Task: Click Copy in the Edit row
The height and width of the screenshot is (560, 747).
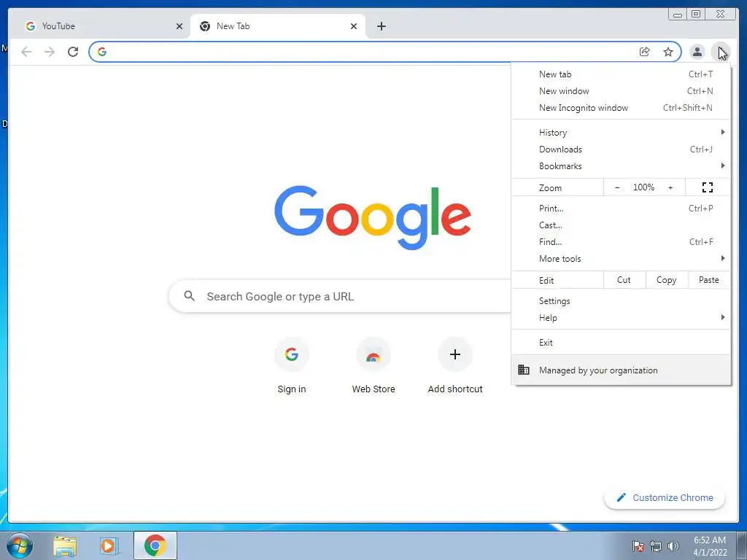Action: pyautogui.click(x=667, y=280)
